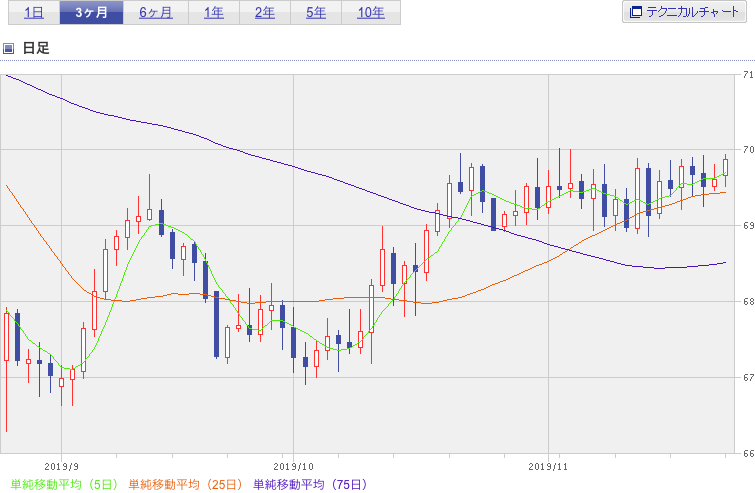755x493 pixels.
Task: Show the 2年 chart range
Action: 265,13
